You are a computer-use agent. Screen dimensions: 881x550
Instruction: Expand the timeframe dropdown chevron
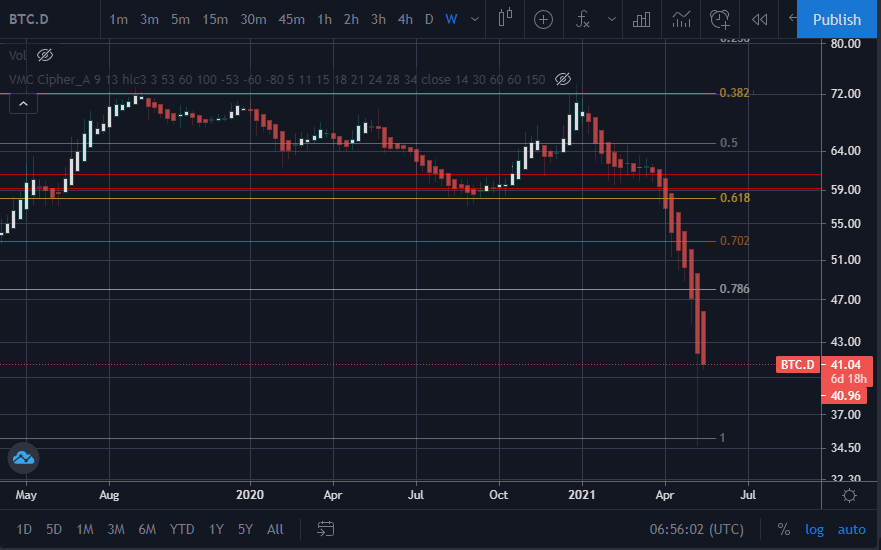tap(475, 20)
